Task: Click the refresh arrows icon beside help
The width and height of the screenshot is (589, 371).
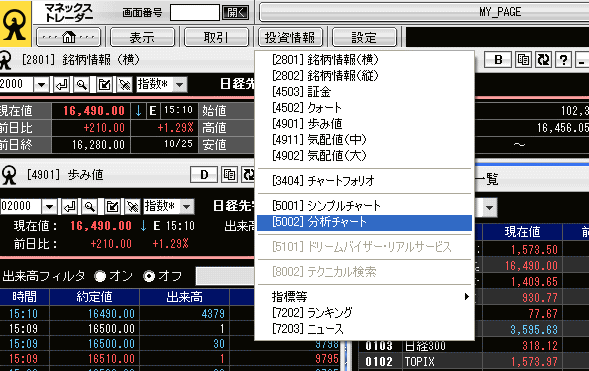Action: (x=543, y=60)
